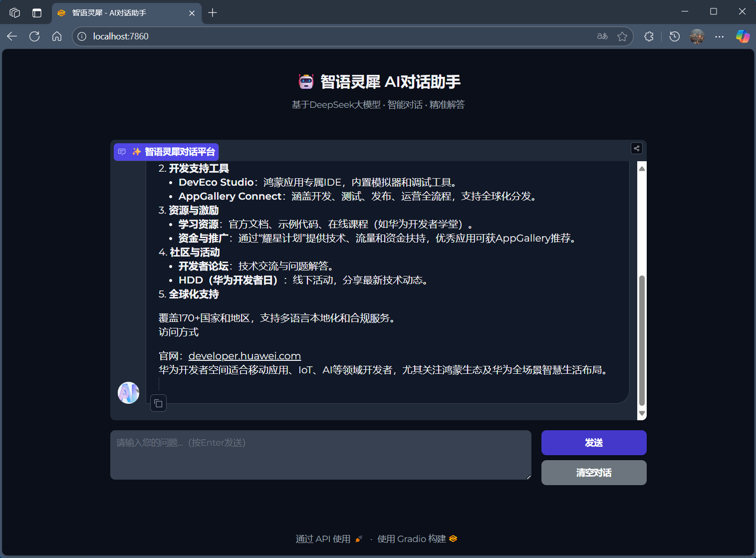Open the user profile avatar
This screenshot has height=558, width=756.
coord(697,36)
